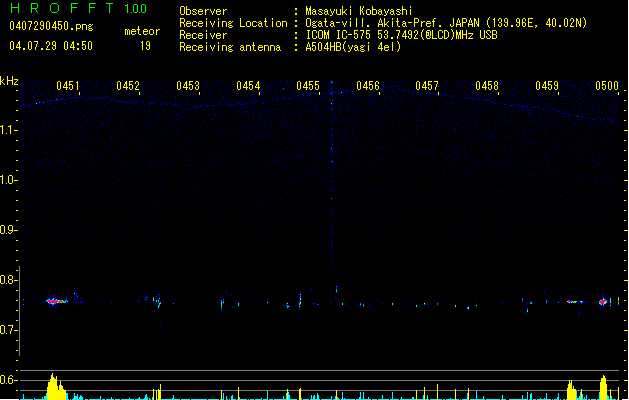Click the kHz axis unit label
Screen dimensions: 629x400
pos(9,81)
